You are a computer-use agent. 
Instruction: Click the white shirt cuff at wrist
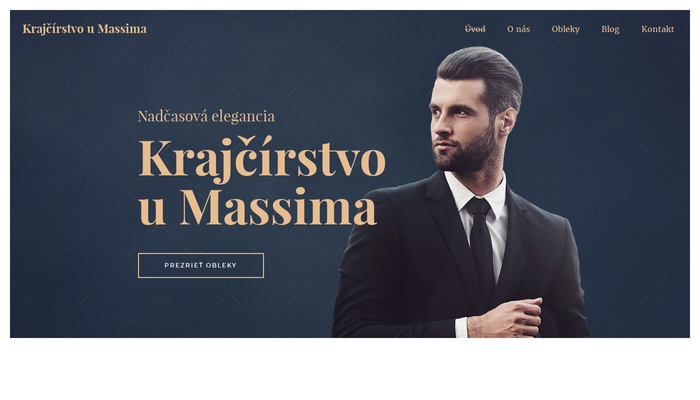pos(461,327)
